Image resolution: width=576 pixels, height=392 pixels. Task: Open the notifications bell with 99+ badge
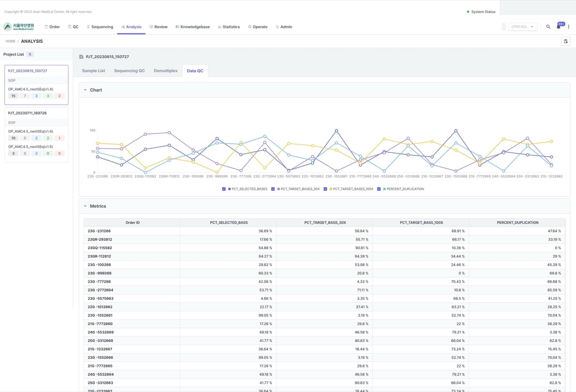(559, 27)
